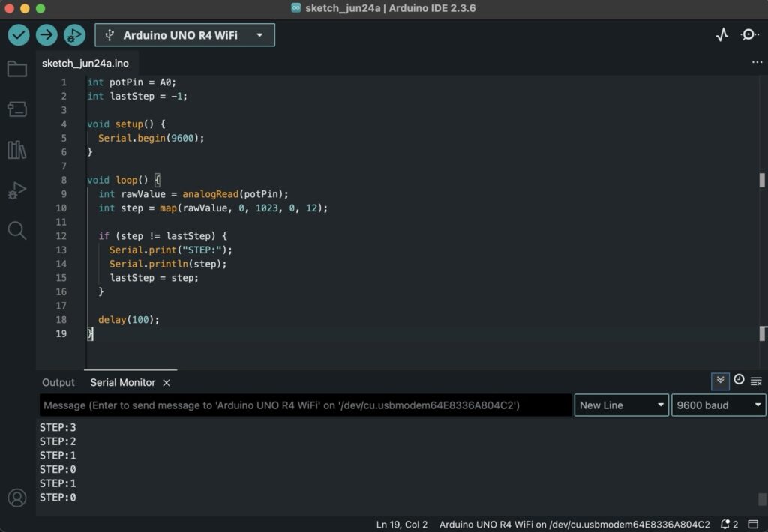The width and height of the screenshot is (768, 532).
Task: Click the 'Serial.begin(9600);' line
Action: point(151,138)
